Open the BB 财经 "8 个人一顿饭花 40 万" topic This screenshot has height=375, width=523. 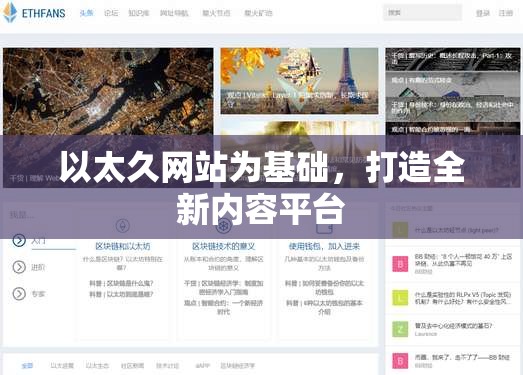tap(463, 260)
